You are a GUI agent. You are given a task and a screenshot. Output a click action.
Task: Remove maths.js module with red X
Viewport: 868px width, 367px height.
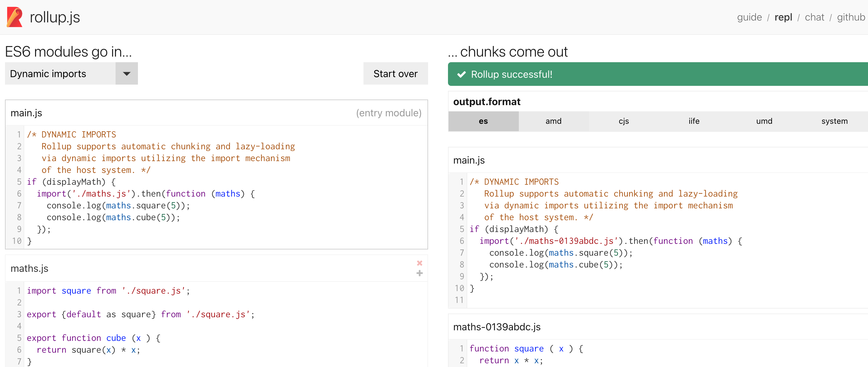(419, 263)
